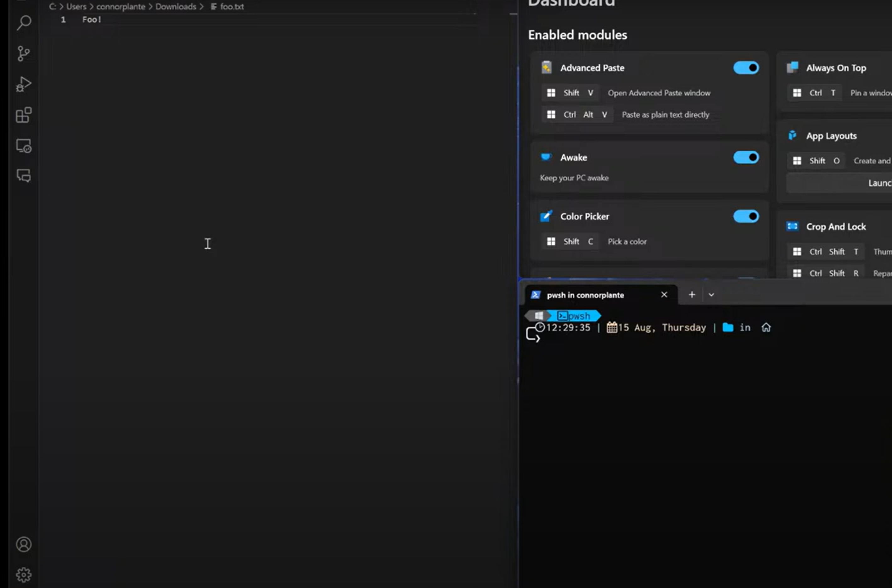Click the Source Control icon in sidebar
The width and height of the screenshot is (892, 588).
(23, 53)
